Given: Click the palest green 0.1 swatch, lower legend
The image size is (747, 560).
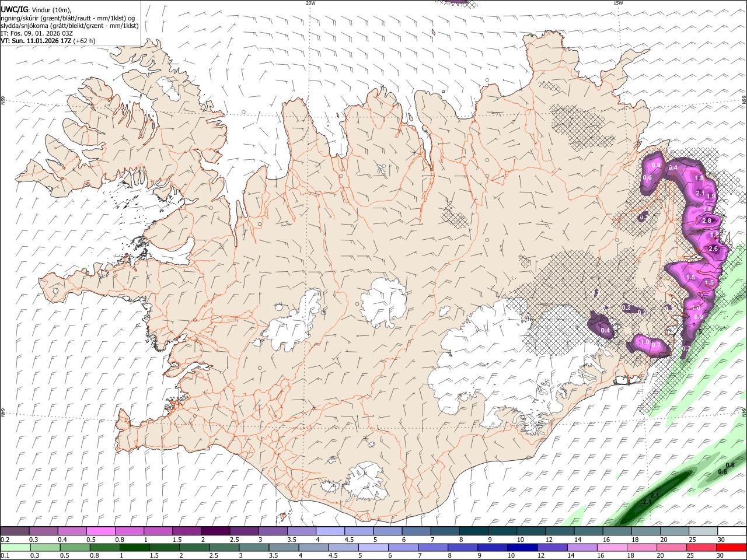Looking at the screenshot, I should tap(15, 547).
